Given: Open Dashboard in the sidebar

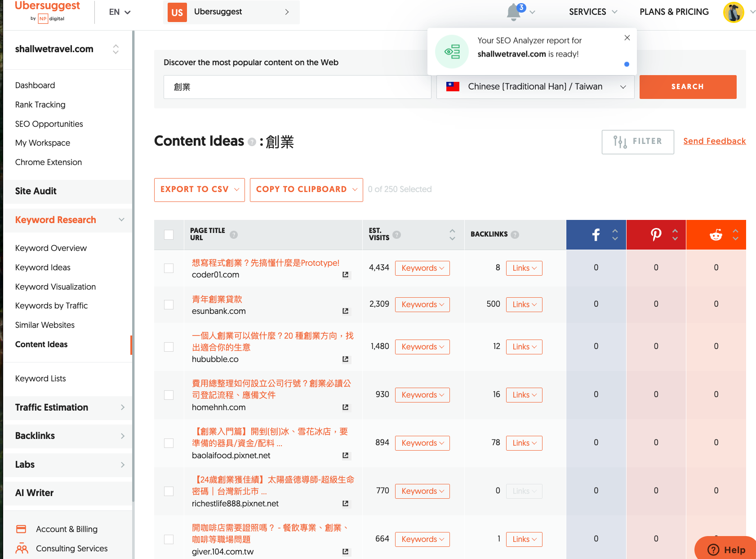Looking at the screenshot, I should [x=35, y=85].
